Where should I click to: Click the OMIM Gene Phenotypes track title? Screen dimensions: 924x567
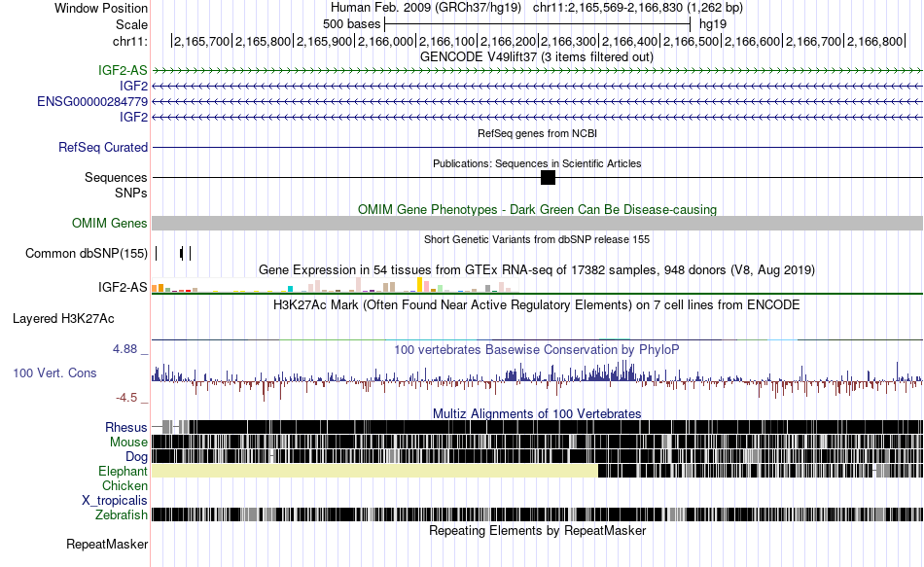(x=538, y=209)
